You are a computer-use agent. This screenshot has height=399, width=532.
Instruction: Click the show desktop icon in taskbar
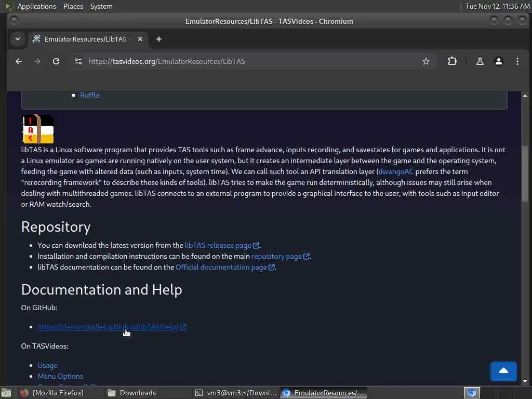click(x=6, y=393)
